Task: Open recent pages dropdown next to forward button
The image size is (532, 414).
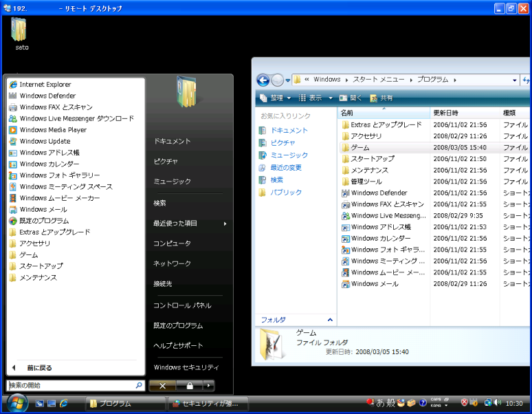Action: tap(288, 80)
